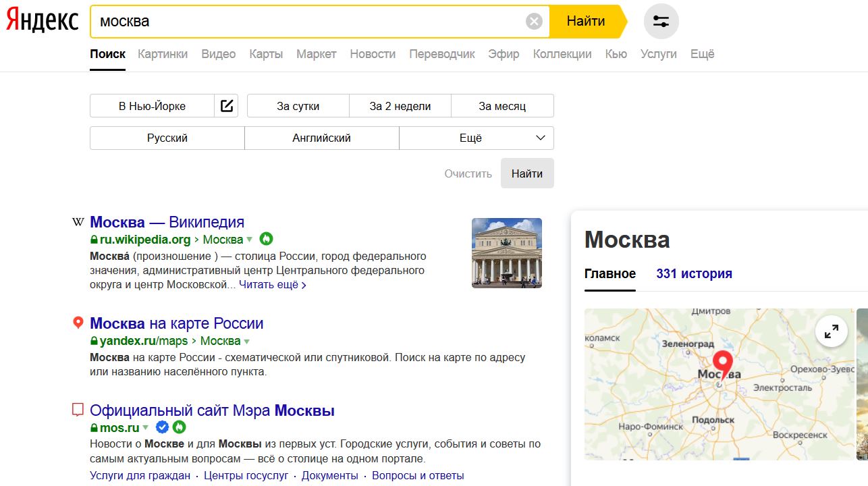Click the red location pin on the Moscow map

[x=723, y=367]
